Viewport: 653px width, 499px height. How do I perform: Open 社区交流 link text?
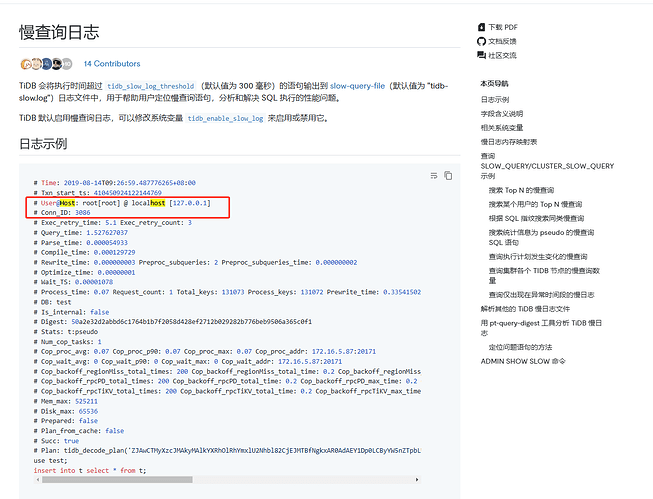click(x=502, y=55)
